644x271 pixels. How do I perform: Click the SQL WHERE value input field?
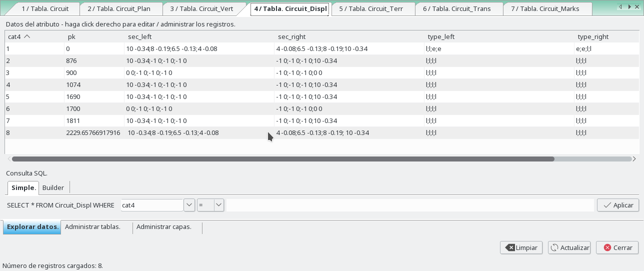[409, 205]
